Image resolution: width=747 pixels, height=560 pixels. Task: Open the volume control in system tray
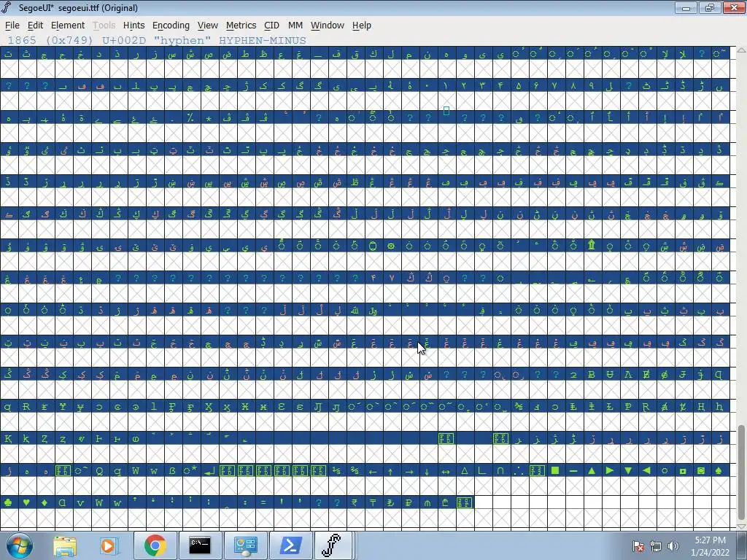coord(673,546)
